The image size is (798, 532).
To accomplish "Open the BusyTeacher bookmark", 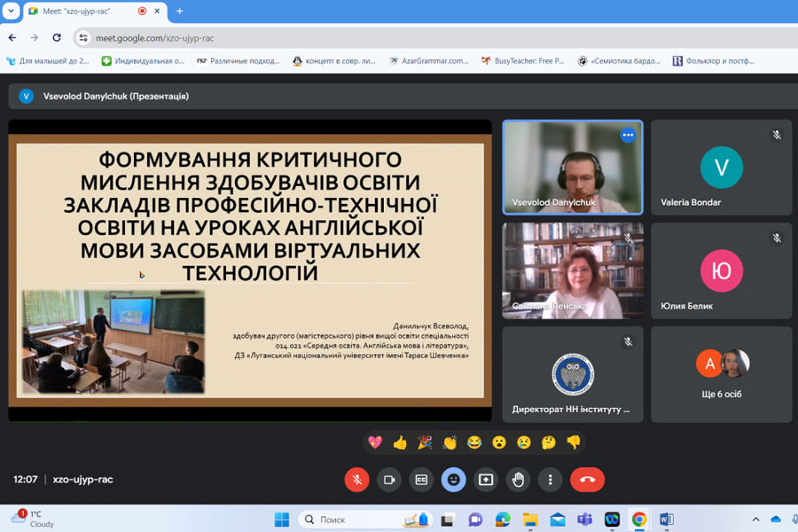I will click(522, 61).
